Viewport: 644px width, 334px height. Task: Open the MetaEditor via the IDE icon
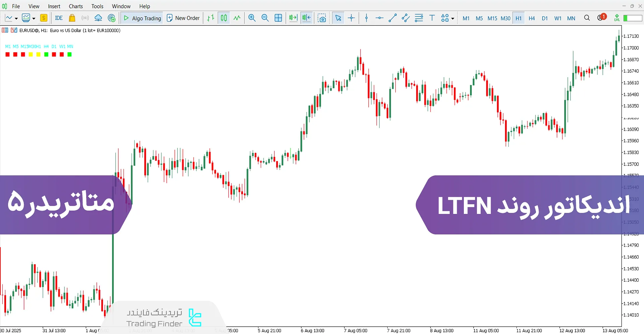[x=59, y=18]
